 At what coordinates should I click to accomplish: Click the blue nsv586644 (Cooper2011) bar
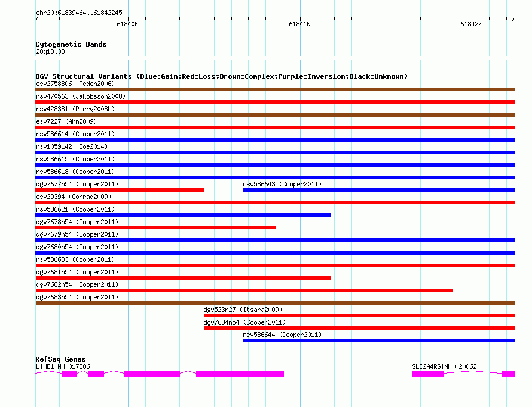pyautogui.click(x=379, y=341)
